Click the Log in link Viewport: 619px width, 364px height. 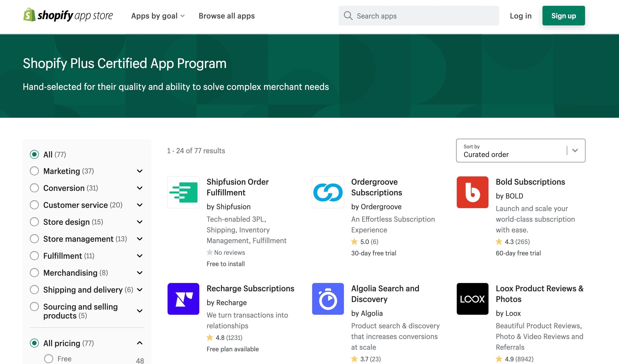click(x=521, y=16)
